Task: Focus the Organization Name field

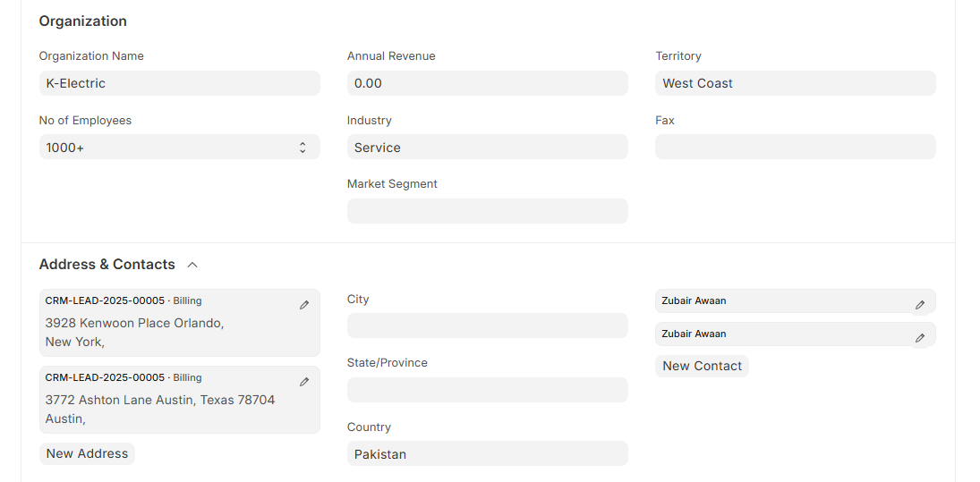Action: click(179, 83)
